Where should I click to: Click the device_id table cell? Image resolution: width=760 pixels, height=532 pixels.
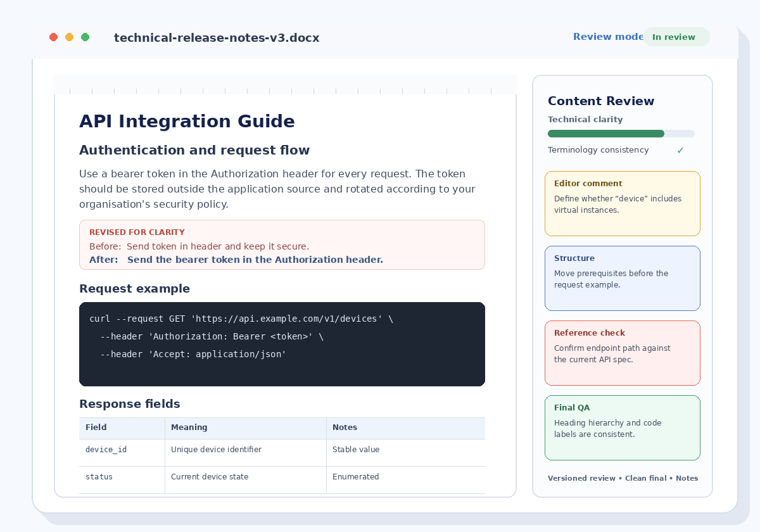click(122, 453)
